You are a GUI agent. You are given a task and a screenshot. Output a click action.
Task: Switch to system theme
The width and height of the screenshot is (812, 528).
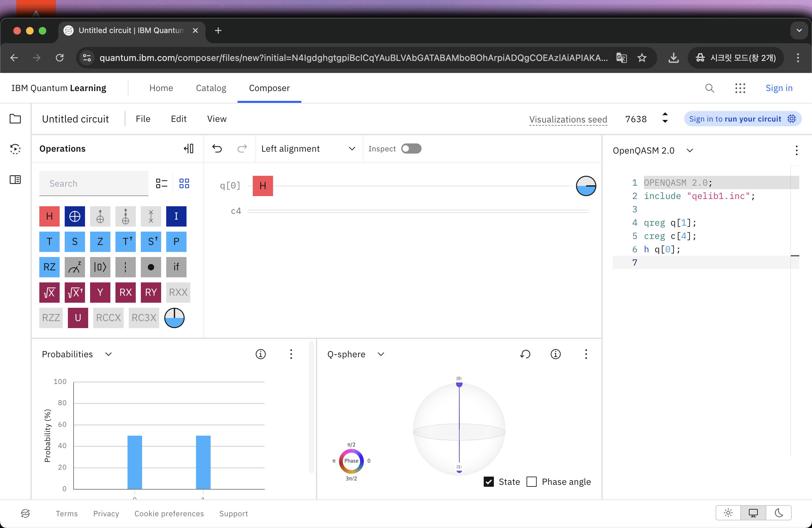pyautogui.click(x=753, y=513)
